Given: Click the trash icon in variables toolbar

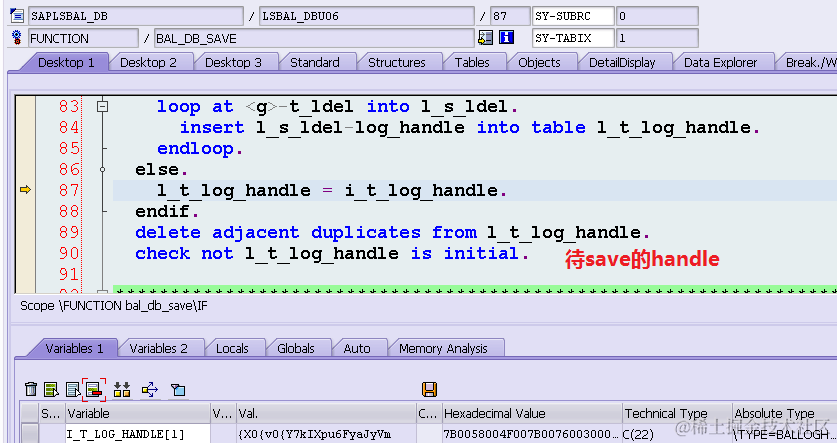Looking at the screenshot, I should [x=31, y=390].
